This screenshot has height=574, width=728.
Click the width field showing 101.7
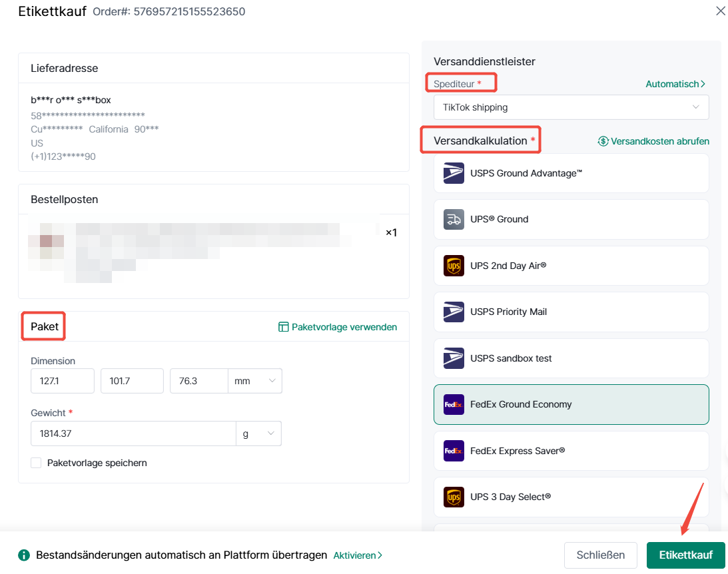pos(132,381)
